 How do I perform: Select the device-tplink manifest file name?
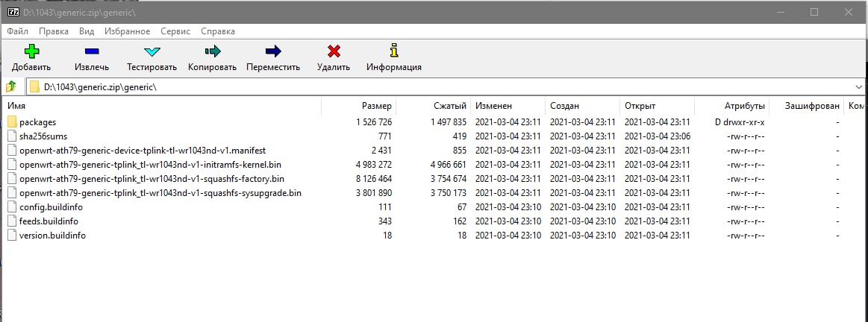pos(143,151)
